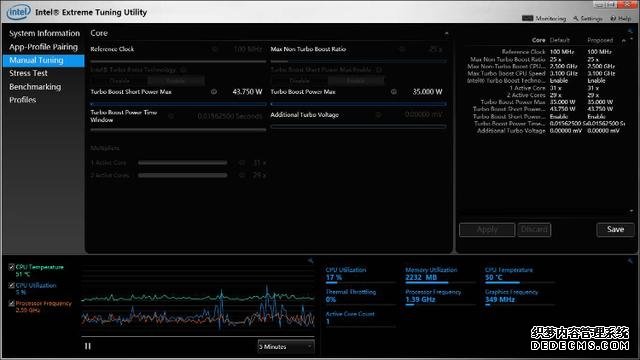Image resolution: width=640 pixels, height=360 pixels.
Task: Open the 5 Minutes time range dropdown
Action: 286,347
